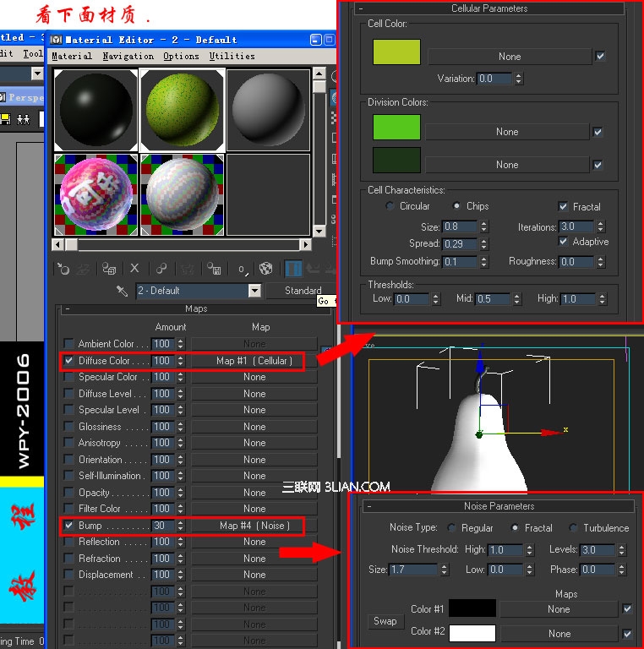This screenshot has width=644, height=649.
Task: Click the Put Material to Scene icon
Action: coord(83,269)
